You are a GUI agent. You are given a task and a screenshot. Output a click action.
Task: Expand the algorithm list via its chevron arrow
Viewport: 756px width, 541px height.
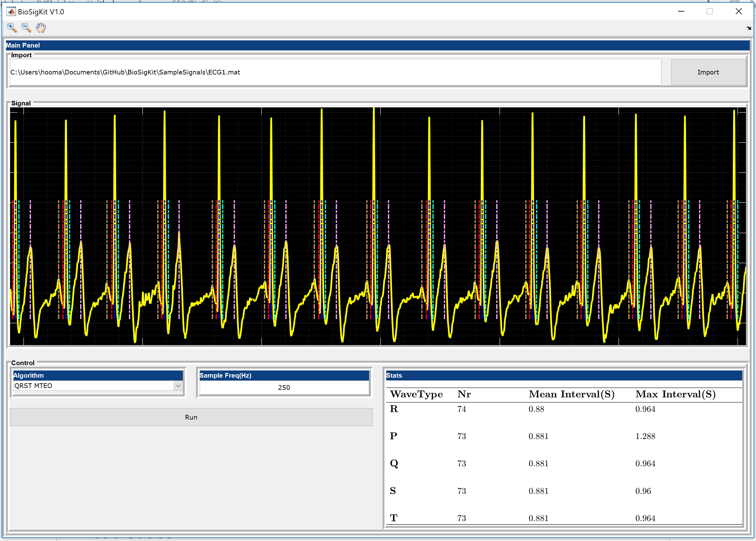pos(178,385)
